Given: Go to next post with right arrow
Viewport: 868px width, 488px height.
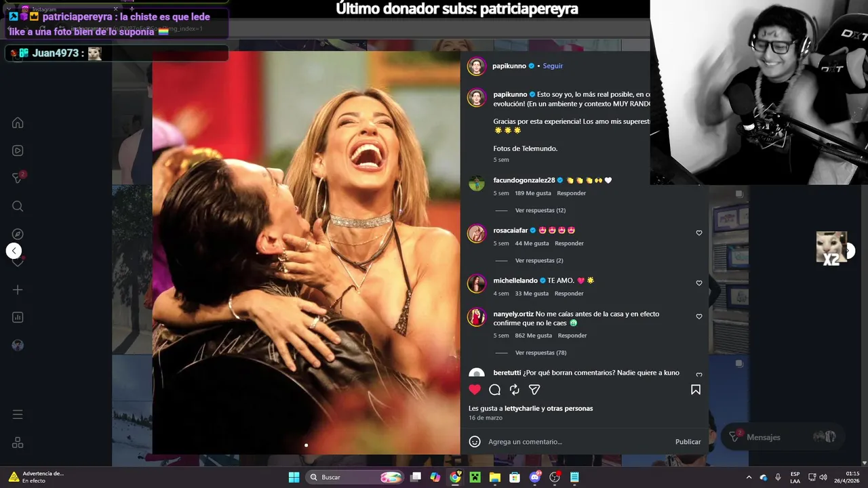Looking at the screenshot, I should [849, 251].
